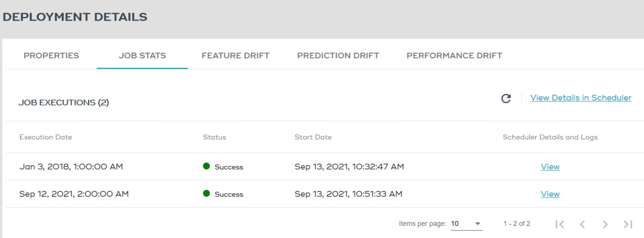Screen dimensions: 644x238
Task: Switch to the Properties tab
Action: [51, 55]
